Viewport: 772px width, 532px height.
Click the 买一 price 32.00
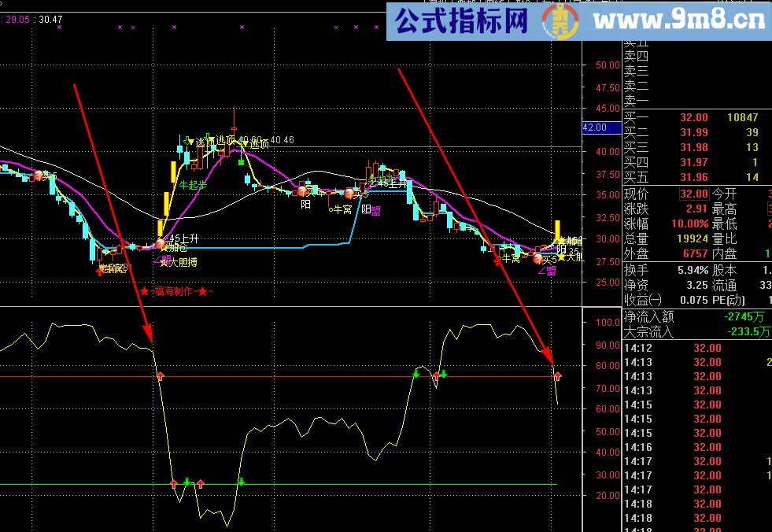[694, 118]
